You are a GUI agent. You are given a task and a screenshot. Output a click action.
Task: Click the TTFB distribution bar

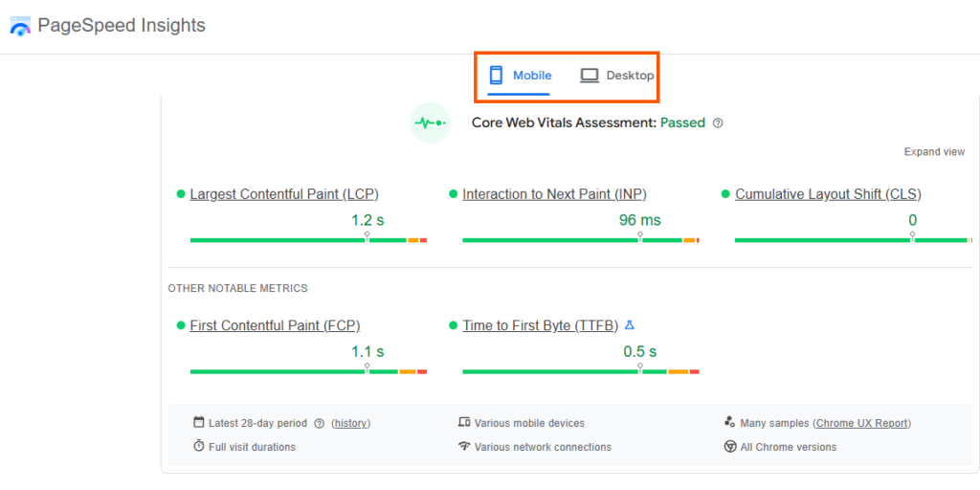click(x=581, y=371)
